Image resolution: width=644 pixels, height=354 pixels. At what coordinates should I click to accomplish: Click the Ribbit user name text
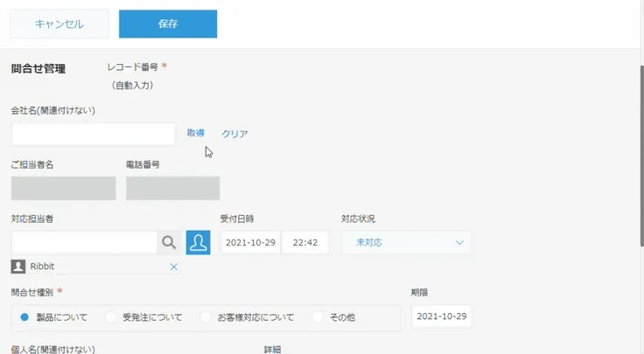click(x=42, y=267)
